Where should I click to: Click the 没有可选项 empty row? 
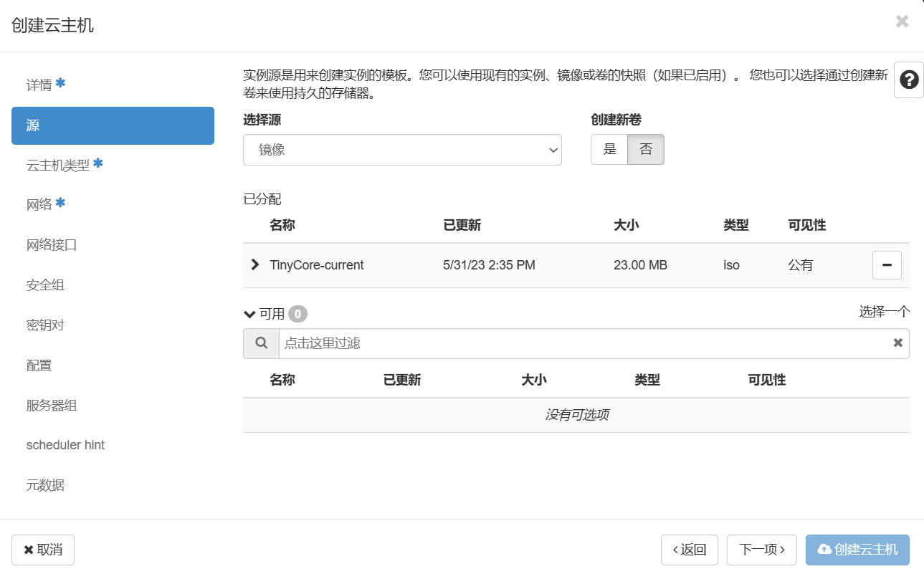pyautogui.click(x=576, y=415)
